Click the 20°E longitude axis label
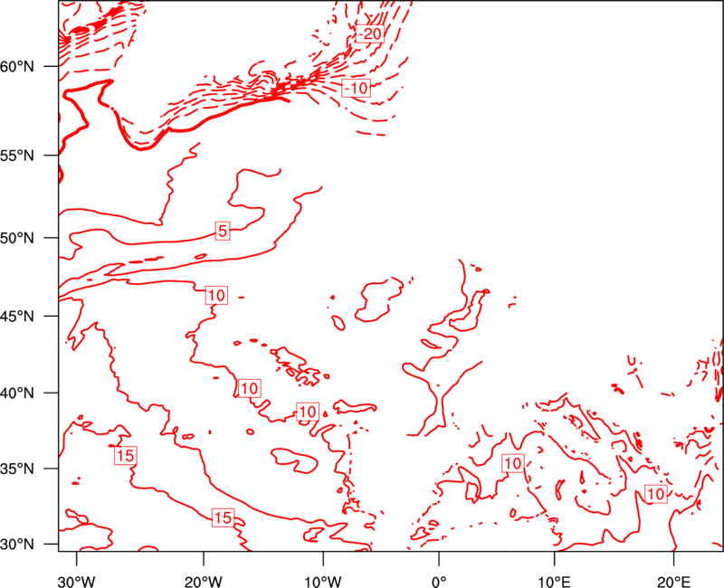The image size is (724, 588). click(x=673, y=582)
